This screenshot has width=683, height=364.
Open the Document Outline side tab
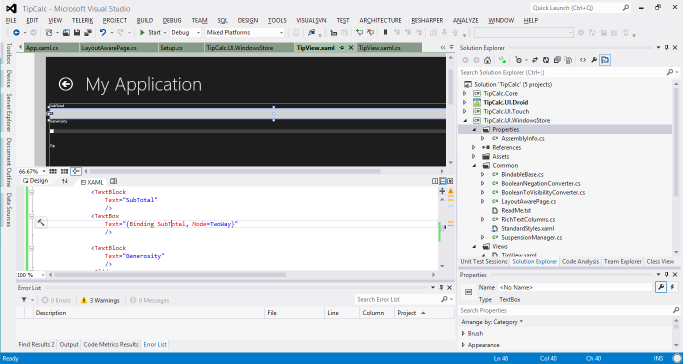pyautogui.click(x=8, y=163)
